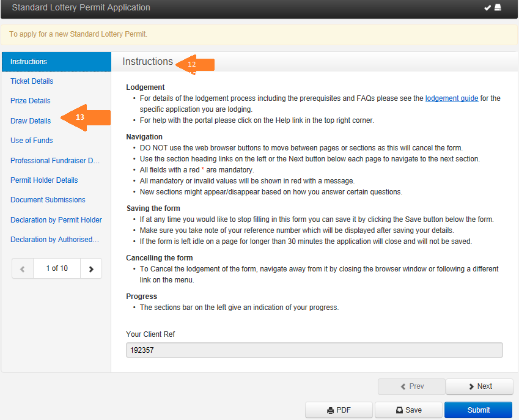Go to previous section with left chevron
This screenshot has height=420, width=519.
coord(23,268)
